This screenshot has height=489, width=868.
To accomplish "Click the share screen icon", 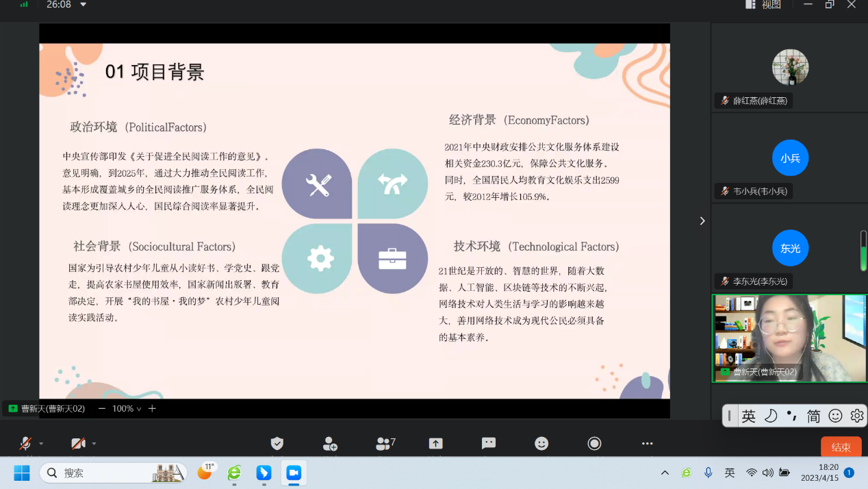I will pyautogui.click(x=435, y=444).
